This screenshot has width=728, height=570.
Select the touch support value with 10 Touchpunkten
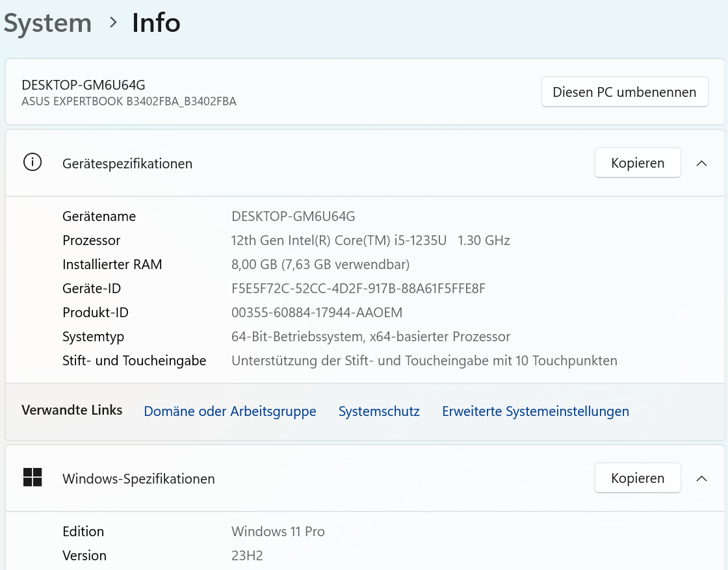click(x=424, y=361)
